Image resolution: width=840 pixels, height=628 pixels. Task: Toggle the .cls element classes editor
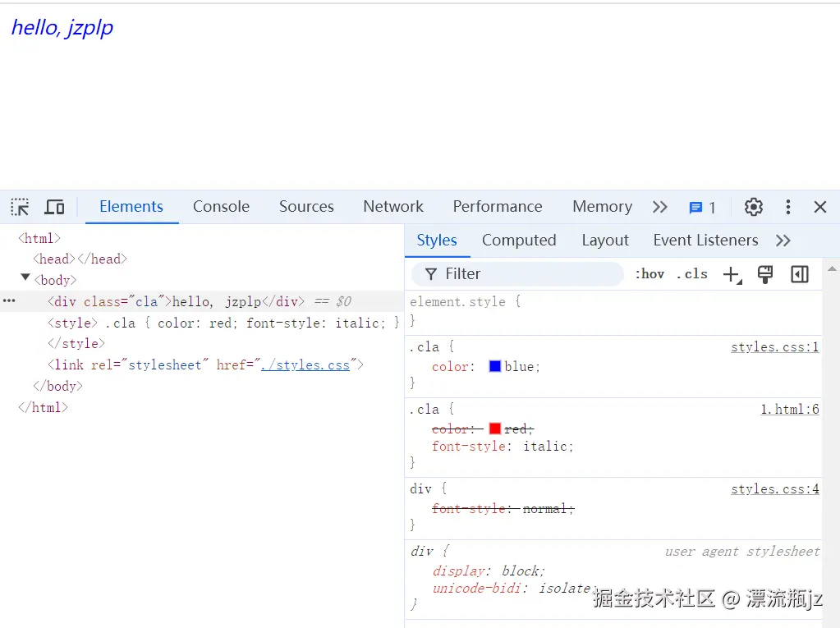point(692,273)
